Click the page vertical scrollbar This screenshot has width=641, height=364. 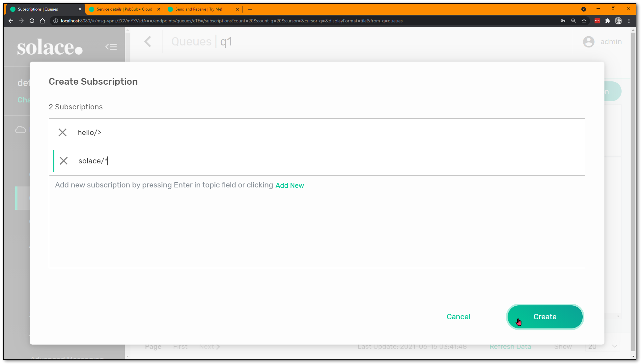(x=633, y=191)
